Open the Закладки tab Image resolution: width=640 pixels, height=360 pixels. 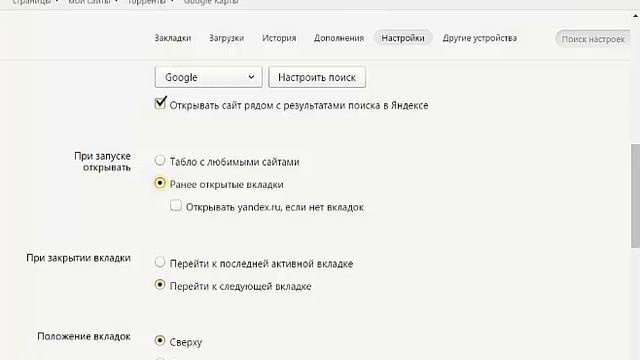coord(173,38)
